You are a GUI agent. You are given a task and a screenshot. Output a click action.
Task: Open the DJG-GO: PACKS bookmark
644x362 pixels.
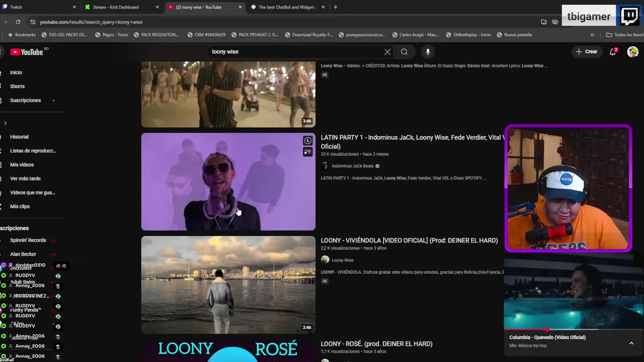(x=64, y=35)
